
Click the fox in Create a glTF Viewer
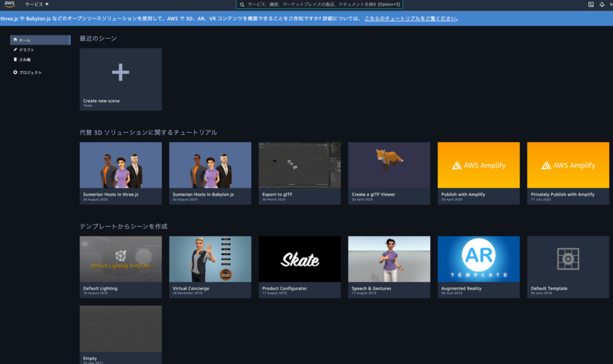tap(390, 157)
